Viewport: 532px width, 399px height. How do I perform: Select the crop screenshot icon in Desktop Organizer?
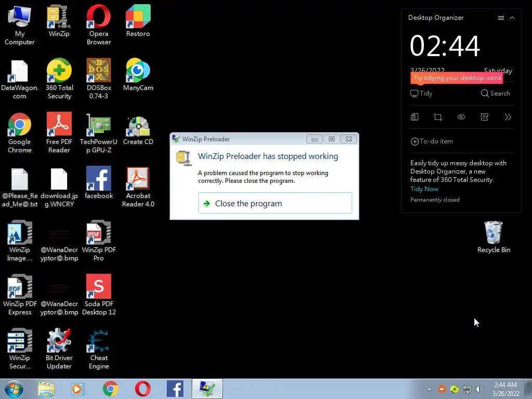click(x=438, y=117)
